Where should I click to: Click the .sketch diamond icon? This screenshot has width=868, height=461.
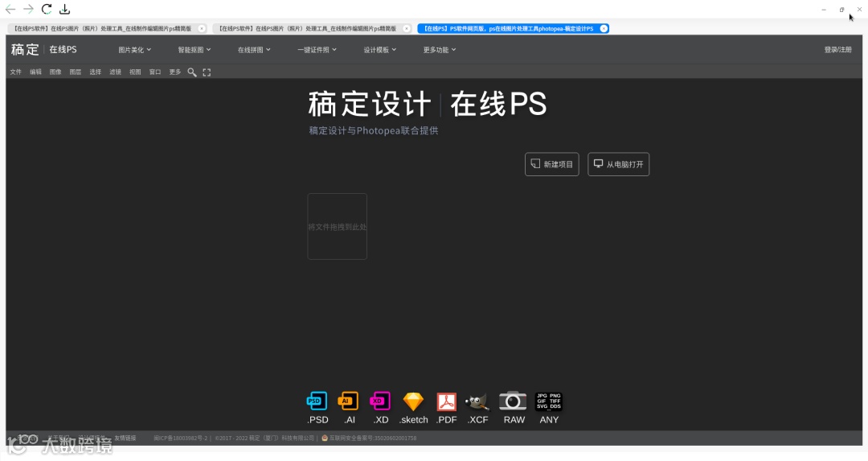click(413, 401)
